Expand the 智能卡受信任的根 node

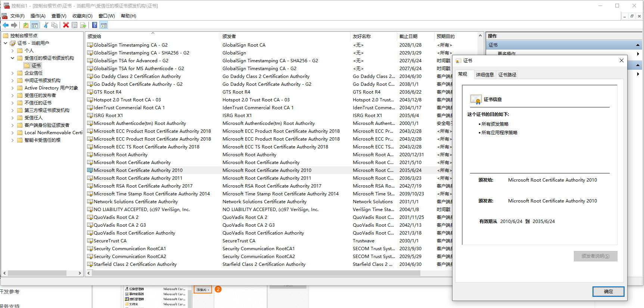point(13,140)
